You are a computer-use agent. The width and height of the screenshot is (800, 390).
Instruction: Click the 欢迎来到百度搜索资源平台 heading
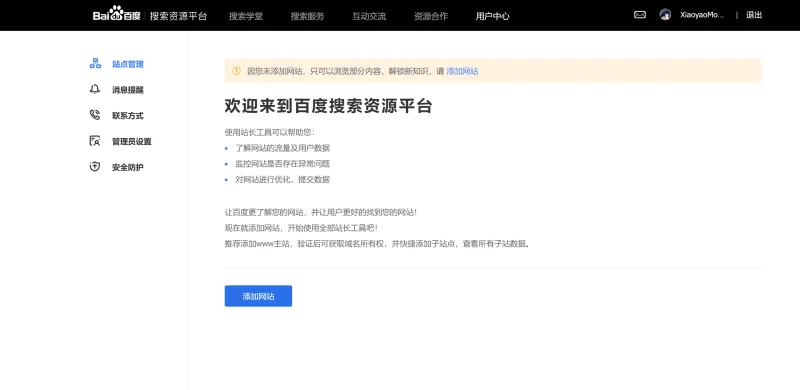tap(329, 106)
